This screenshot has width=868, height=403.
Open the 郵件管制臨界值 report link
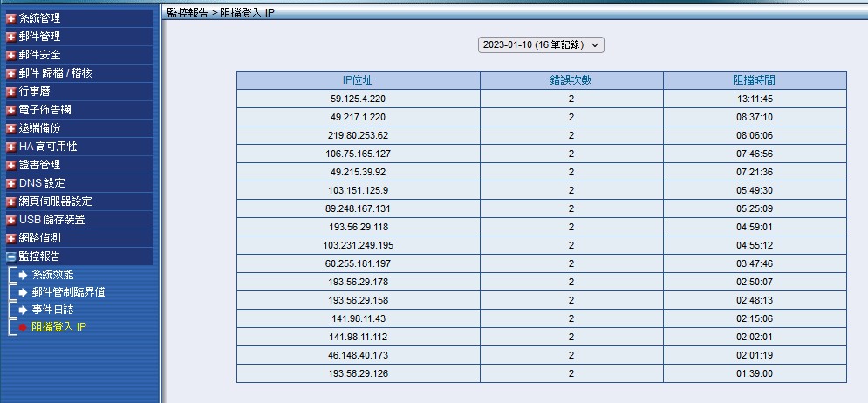[x=68, y=292]
